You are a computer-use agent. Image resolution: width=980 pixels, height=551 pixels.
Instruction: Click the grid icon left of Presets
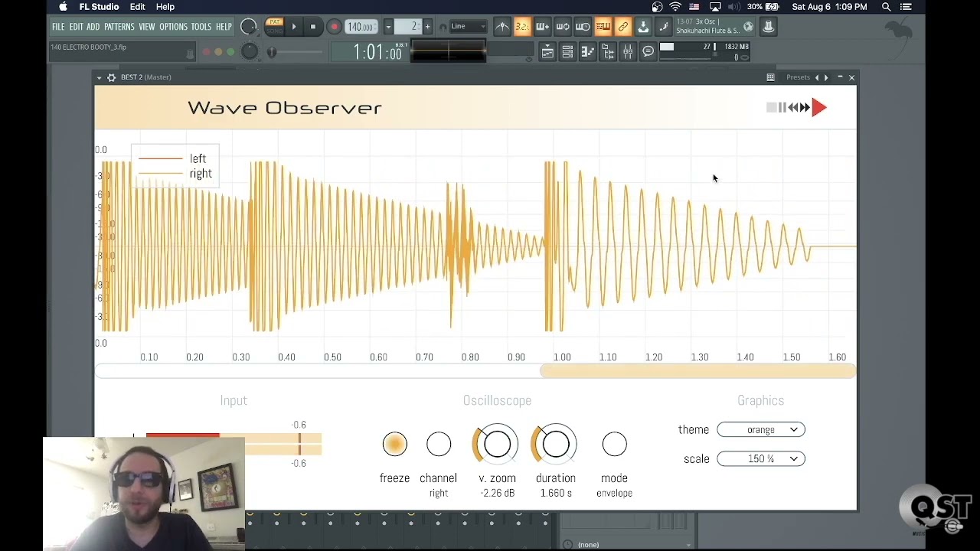coord(770,77)
